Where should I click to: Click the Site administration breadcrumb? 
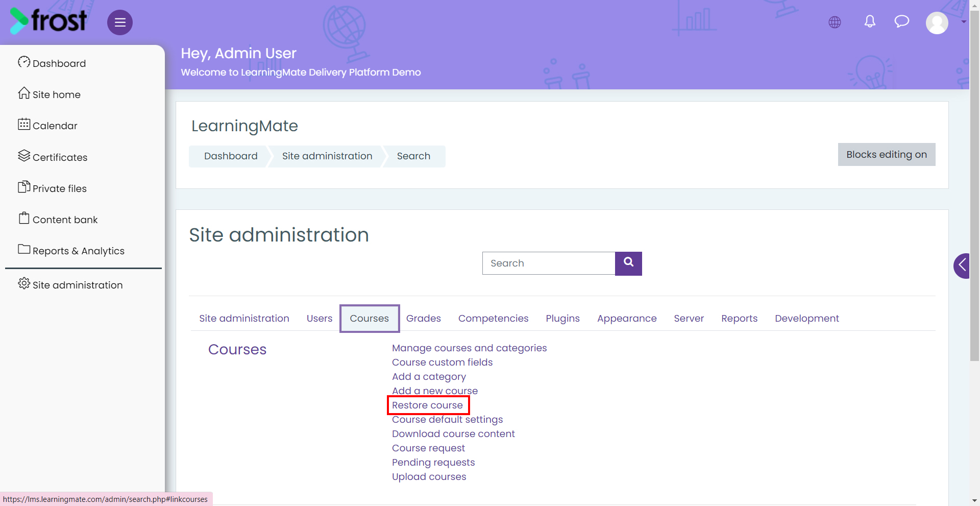pyautogui.click(x=327, y=156)
